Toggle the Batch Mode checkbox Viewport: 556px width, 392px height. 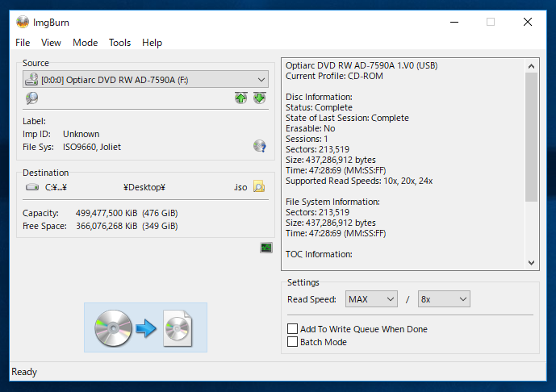coord(293,342)
